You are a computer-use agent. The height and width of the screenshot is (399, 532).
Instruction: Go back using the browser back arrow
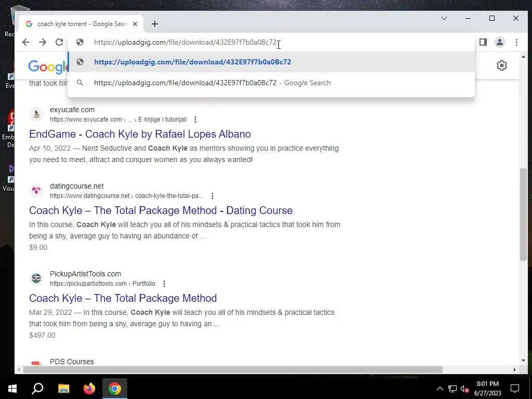(x=26, y=42)
